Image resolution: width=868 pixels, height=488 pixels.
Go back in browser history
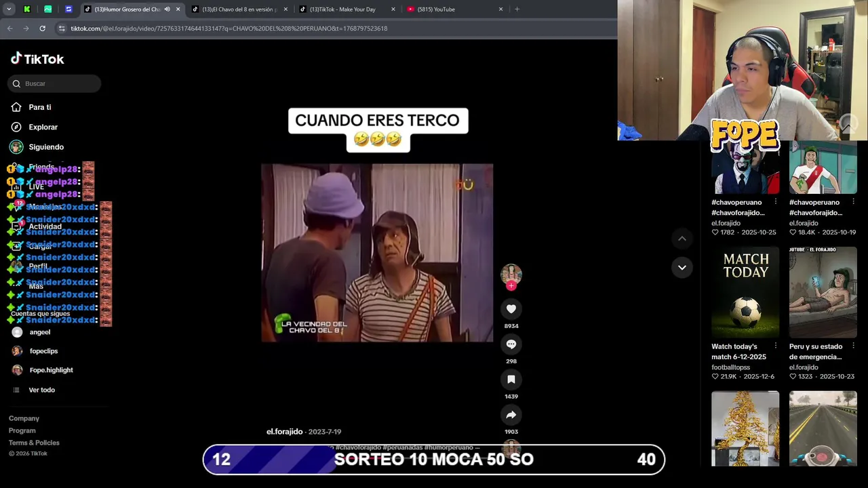pyautogui.click(x=9, y=28)
